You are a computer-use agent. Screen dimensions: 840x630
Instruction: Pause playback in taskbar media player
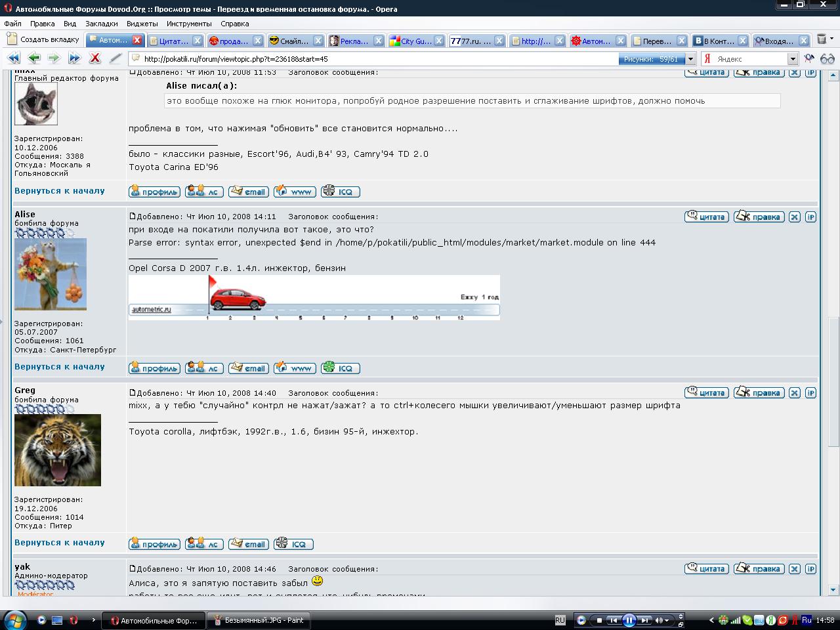629,620
